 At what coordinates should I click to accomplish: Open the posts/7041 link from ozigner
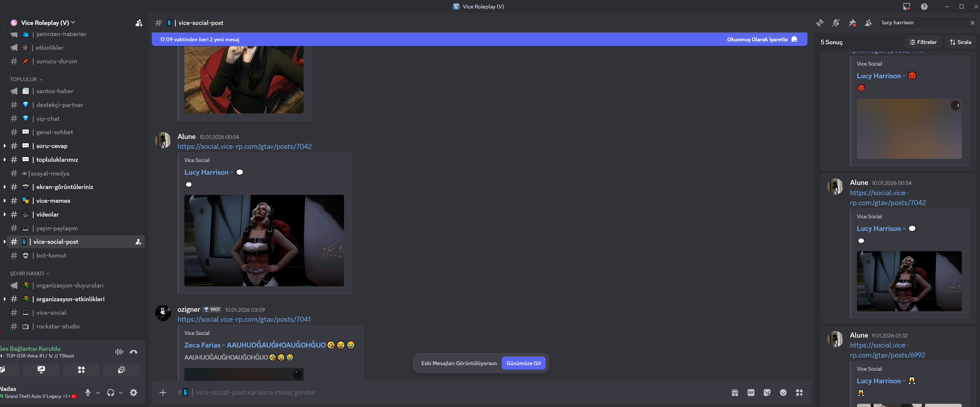point(244,319)
